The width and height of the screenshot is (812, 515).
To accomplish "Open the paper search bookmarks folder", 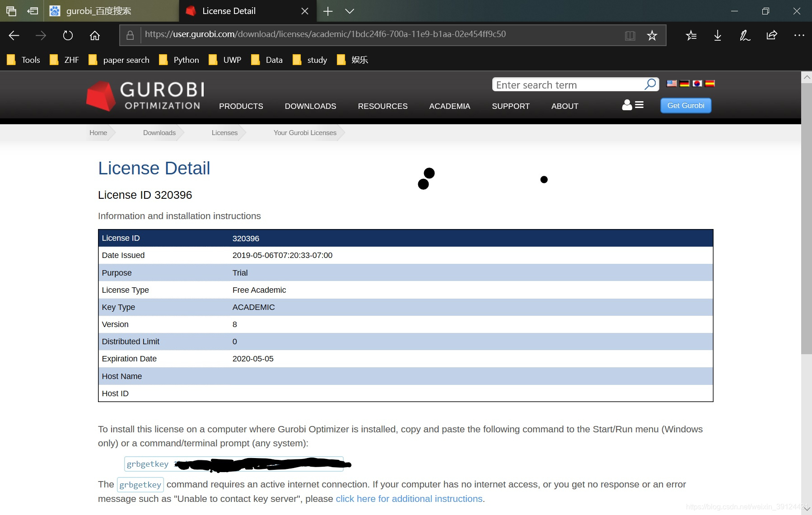I will (x=119, y=60).
